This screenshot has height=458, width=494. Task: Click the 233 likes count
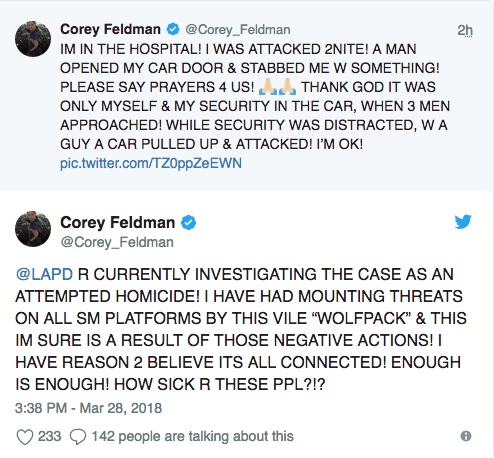pyautogui.click(x=49, y=436)
